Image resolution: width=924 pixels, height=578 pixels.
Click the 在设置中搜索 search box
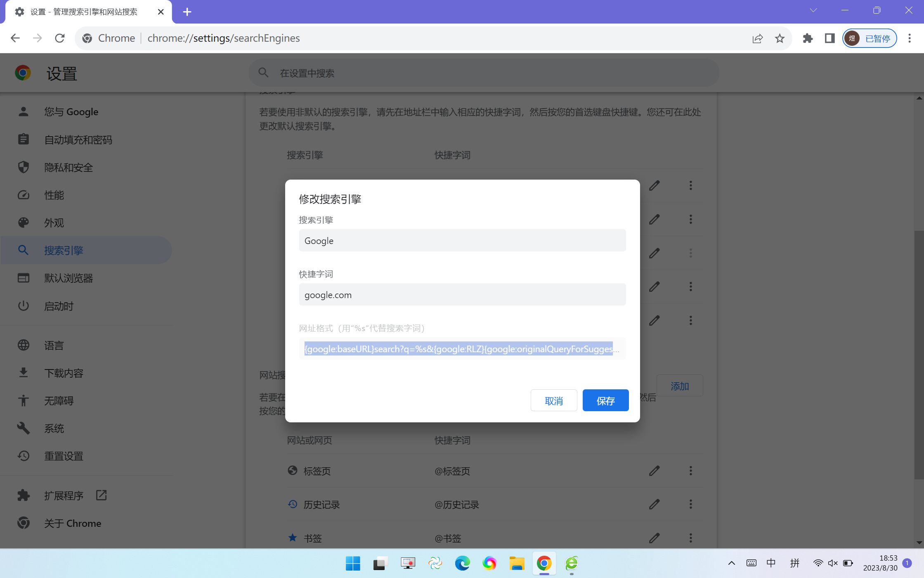[x=484, y=73]
